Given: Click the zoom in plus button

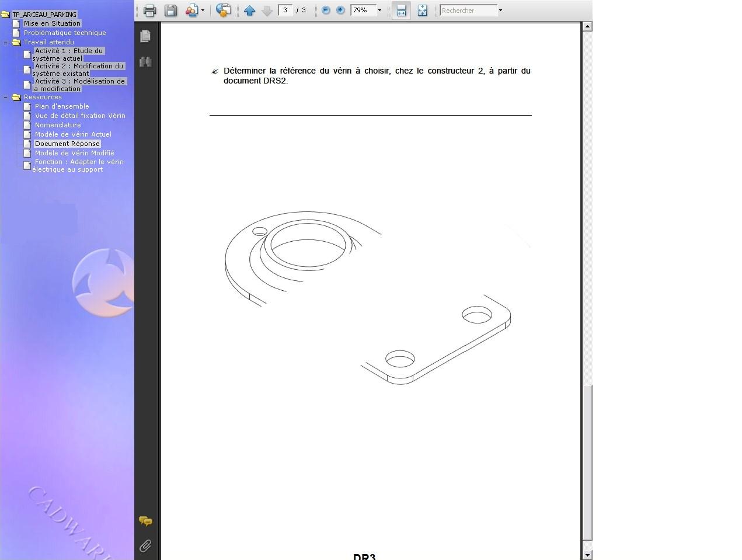Looking at the screenshot, I should pos(340,11).
